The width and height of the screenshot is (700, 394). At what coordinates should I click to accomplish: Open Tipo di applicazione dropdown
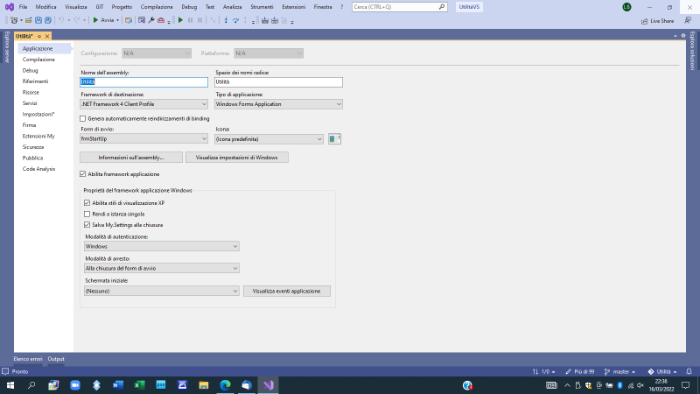tap(278, 104)
